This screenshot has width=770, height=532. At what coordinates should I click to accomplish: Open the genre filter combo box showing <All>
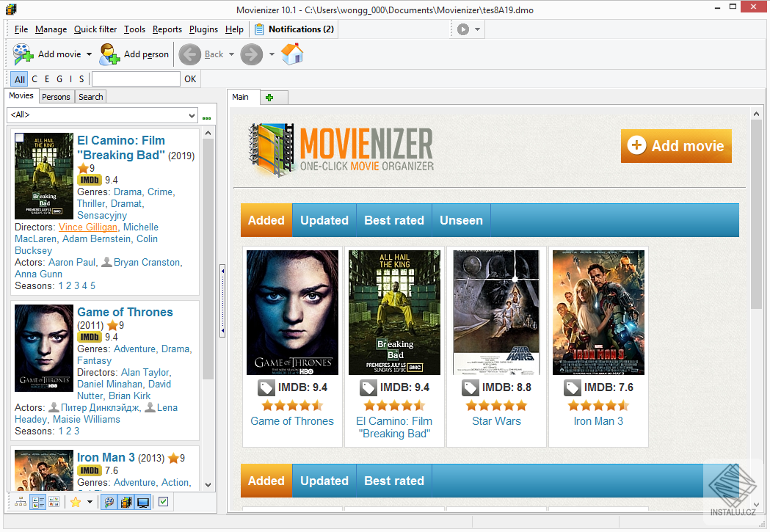103,115
